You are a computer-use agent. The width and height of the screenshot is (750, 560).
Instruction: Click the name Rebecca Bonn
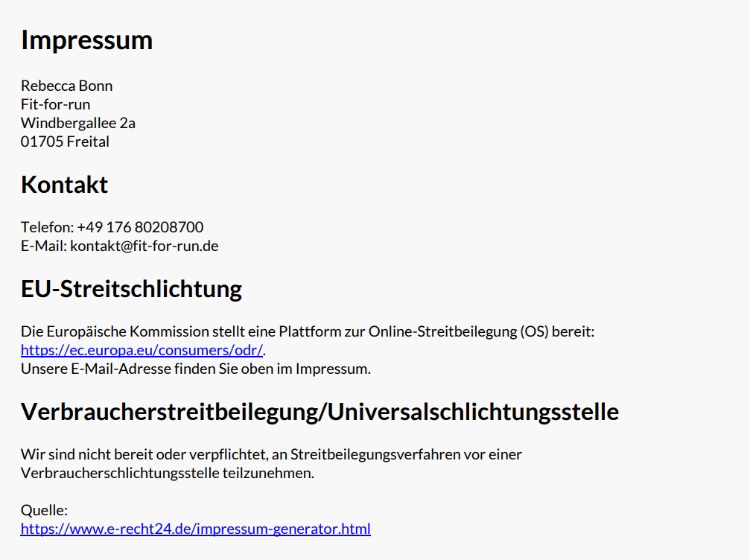click(66, 86)
